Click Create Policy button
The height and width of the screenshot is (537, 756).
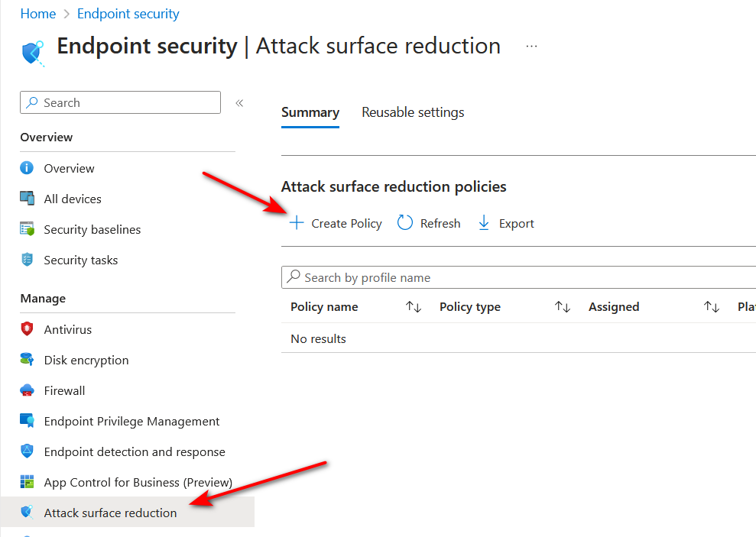coord(336,224)
